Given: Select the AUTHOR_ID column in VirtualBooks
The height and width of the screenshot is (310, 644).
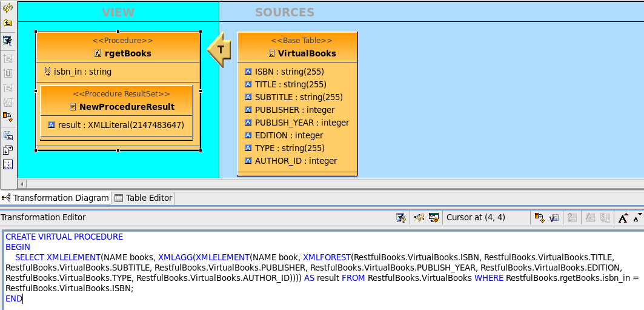Looking at the screenshot, I should [296, 161].
